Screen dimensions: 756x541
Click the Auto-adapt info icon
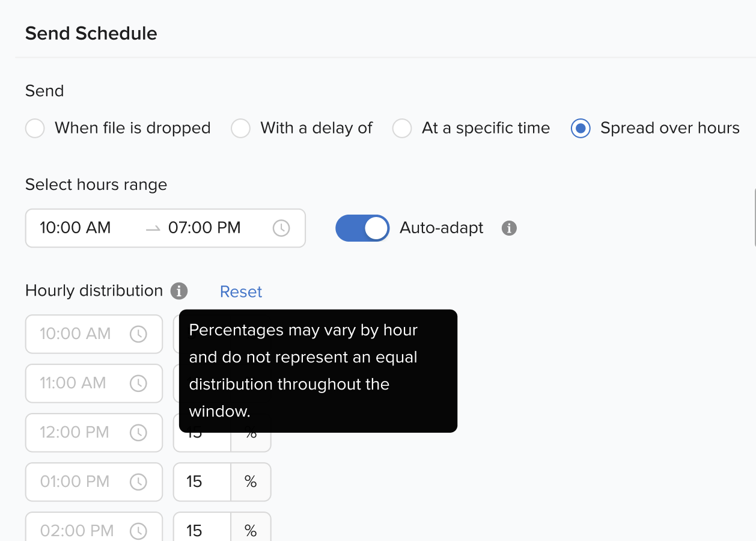509,228
